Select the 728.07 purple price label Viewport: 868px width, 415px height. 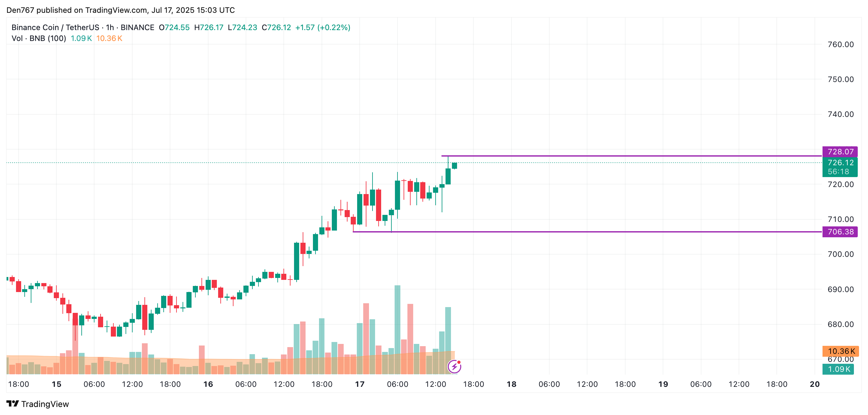click(x=840, y=151)
